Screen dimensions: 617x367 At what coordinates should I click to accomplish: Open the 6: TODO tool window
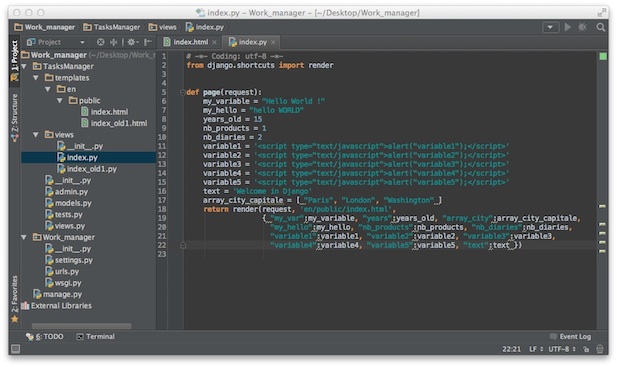(44, 337)
